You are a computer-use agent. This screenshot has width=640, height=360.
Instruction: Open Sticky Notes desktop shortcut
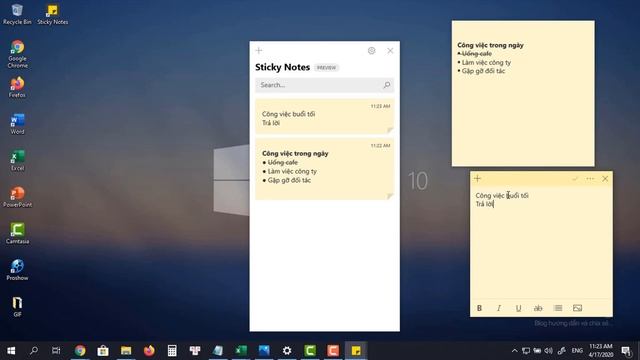tap(53, 14)
